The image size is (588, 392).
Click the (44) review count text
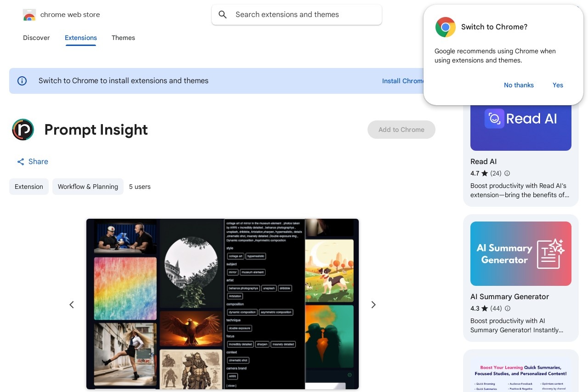coord(496,308)
